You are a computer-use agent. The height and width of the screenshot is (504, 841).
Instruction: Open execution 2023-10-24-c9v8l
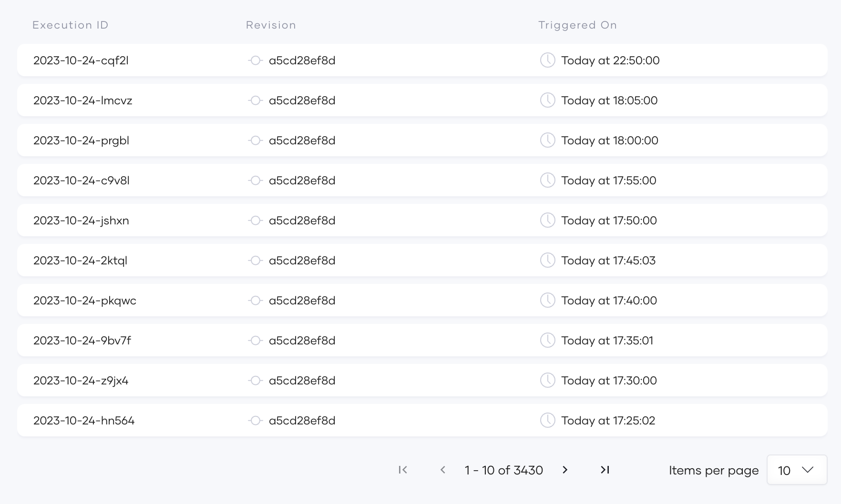click(x=82, y=181)
